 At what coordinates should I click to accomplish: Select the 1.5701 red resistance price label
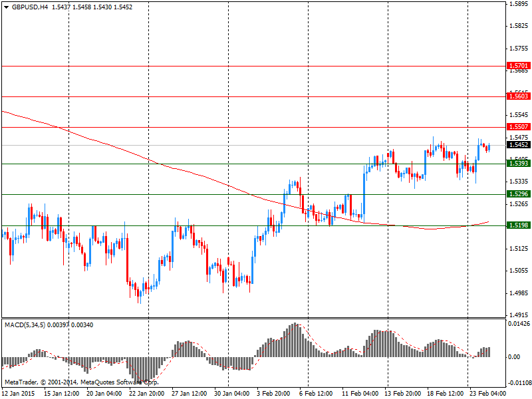(x=519, y=65)
